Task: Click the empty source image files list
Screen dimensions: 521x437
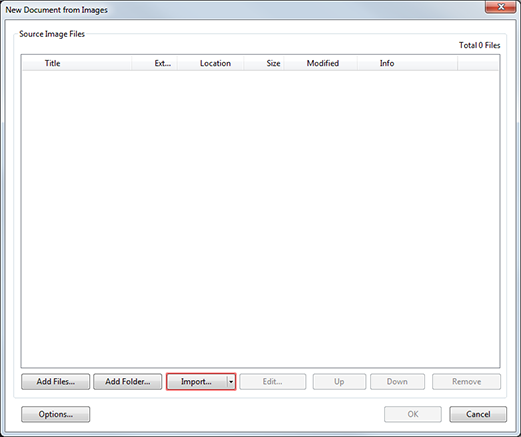Action: (x=260, y=219)
